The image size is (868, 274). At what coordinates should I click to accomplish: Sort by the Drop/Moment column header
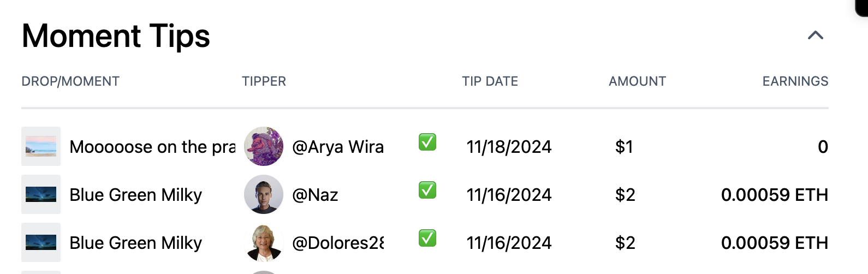pos(70,81)
